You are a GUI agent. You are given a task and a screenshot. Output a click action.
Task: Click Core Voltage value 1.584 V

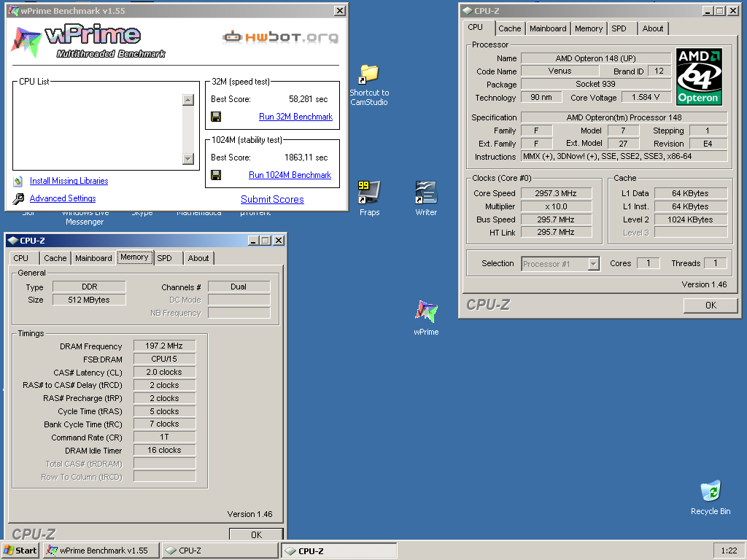click(646, 97)
